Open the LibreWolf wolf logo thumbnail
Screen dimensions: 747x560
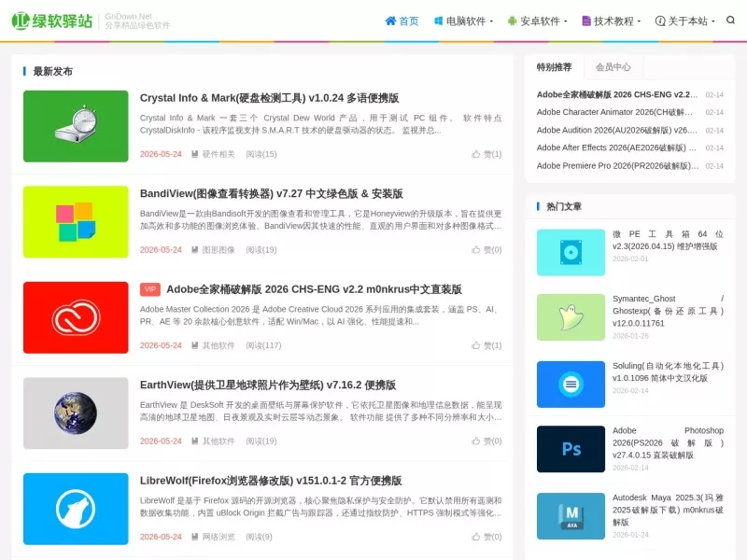76,509
